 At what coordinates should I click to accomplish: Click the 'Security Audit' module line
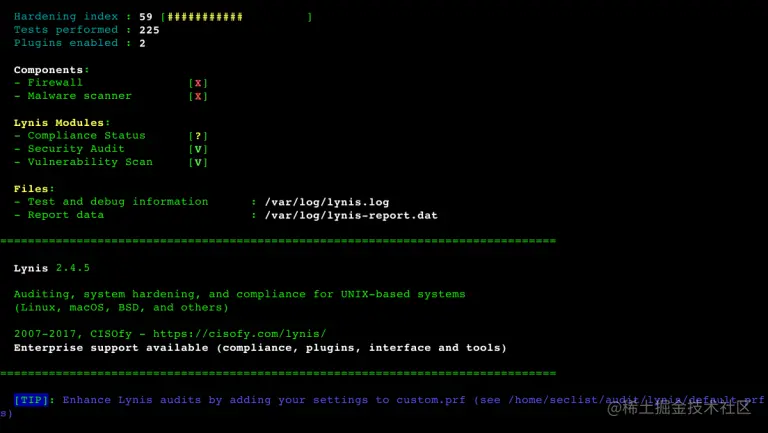(76, 149)
